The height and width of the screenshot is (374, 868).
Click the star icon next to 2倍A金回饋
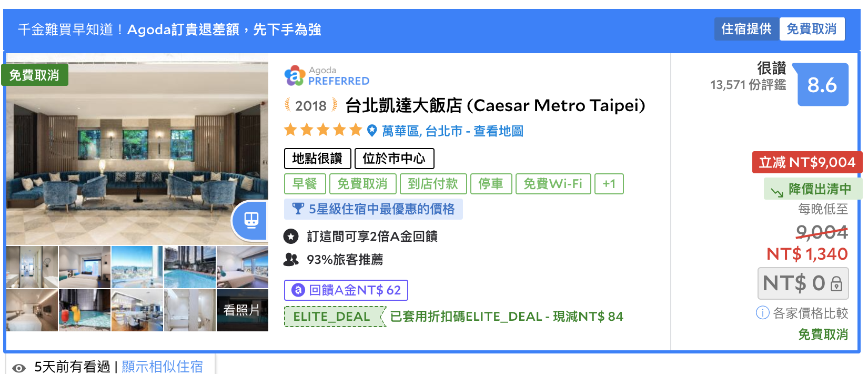291,237
